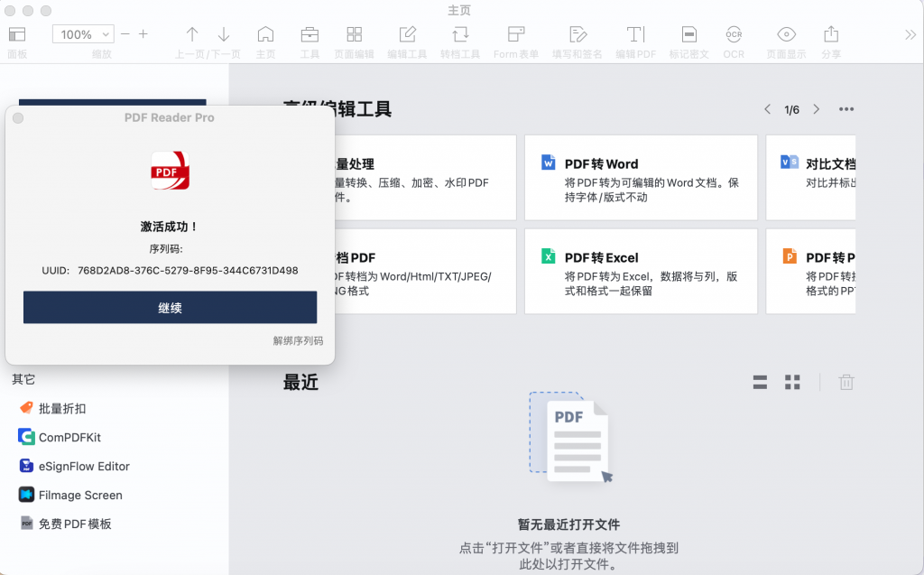Viewport: 924px width, 575px height.
Task: Open the 页面编辑 (page edit) tool
Action: pyautogui.click(x=354, y=36)
